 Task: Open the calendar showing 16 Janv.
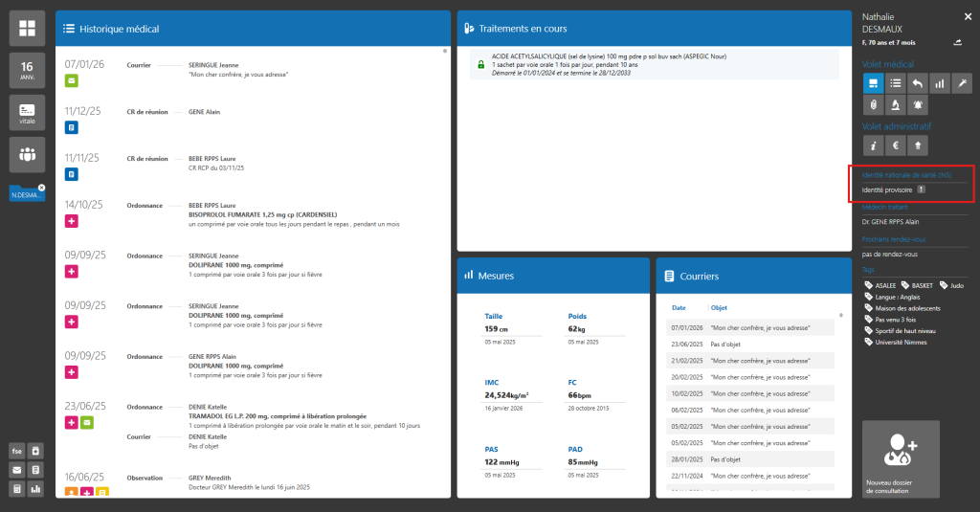click(x=27, y=71)
